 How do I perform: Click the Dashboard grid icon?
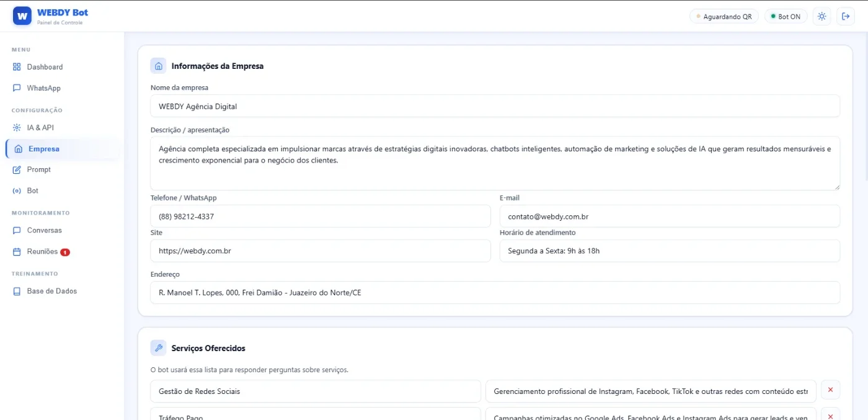pos(17,67)
